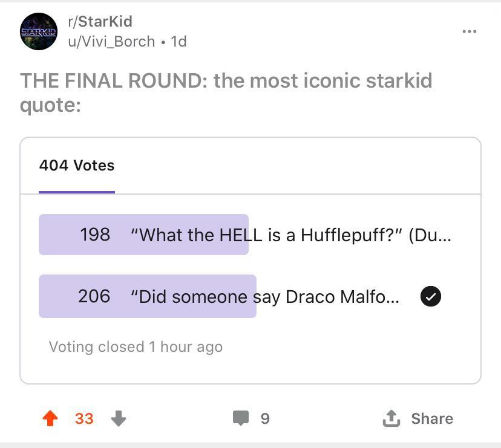Upvote the post with the orange arrow
This screenshot has width=501, height=448.
tap(50, 418)
